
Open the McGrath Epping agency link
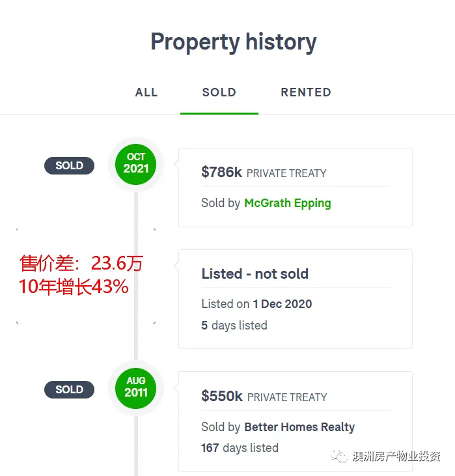point(288,203)
